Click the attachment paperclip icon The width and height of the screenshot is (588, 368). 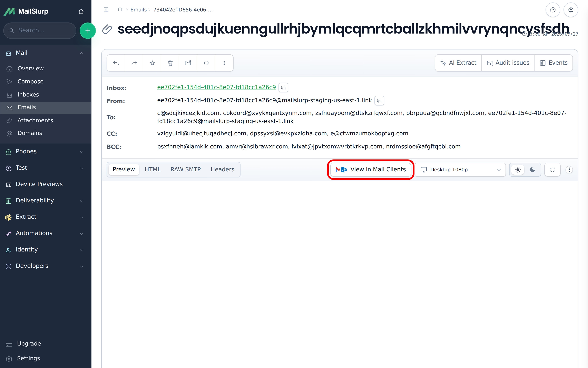[x=107, y=29]
